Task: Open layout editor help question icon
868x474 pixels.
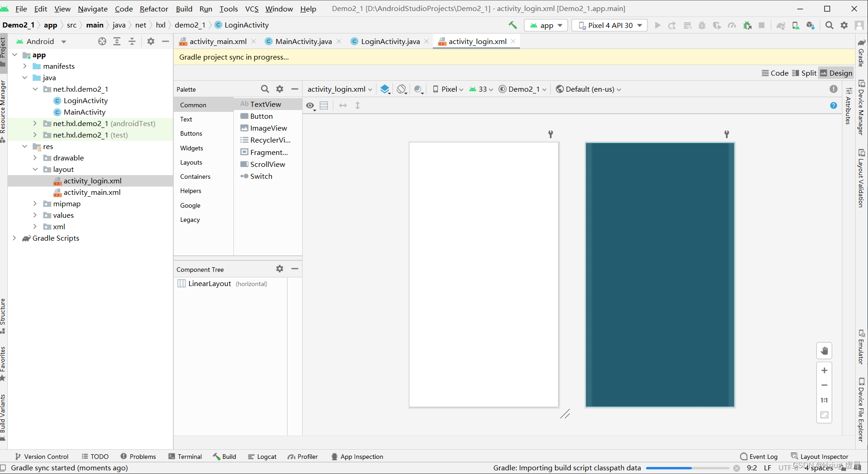Action: (x=834, y=105)
